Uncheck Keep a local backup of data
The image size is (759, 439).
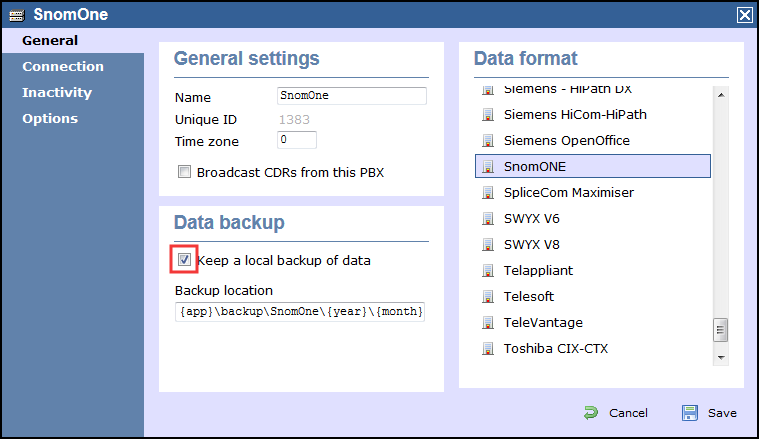(184, 261)
